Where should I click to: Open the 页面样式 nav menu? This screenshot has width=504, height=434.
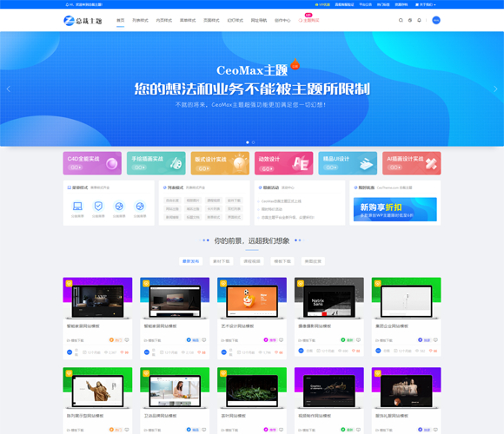211,20
